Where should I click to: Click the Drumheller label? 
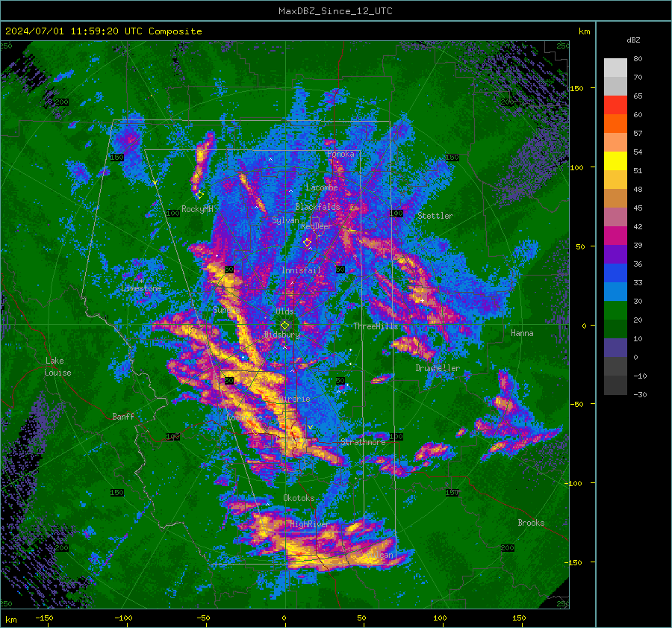pos(438,368)
